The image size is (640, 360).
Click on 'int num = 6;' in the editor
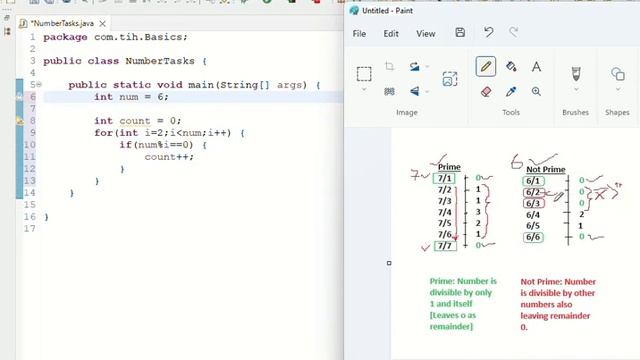point(131,97)
